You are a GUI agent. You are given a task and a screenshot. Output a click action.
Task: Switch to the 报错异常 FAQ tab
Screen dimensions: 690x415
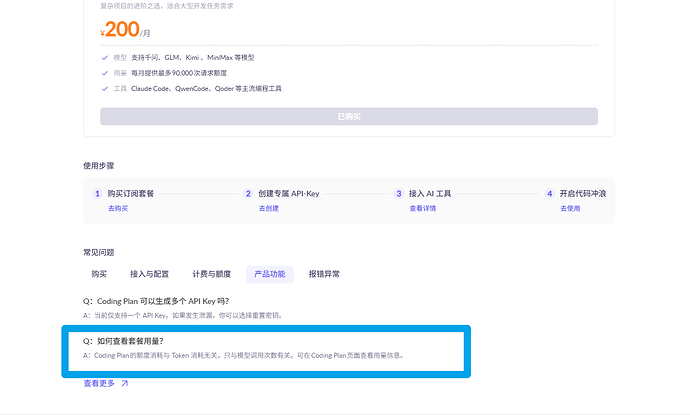(x=324, y=274)
